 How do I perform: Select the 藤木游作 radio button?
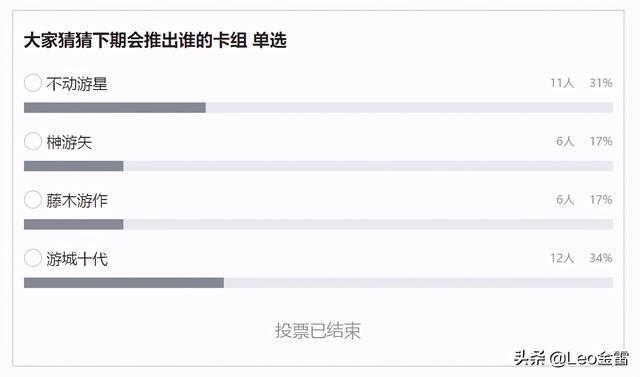click(x=33, y=200)
